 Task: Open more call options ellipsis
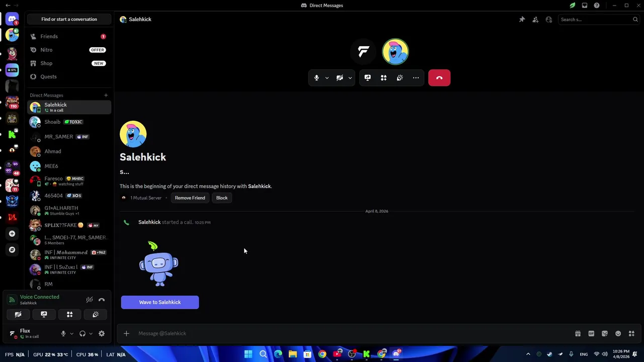coord(416,78)
